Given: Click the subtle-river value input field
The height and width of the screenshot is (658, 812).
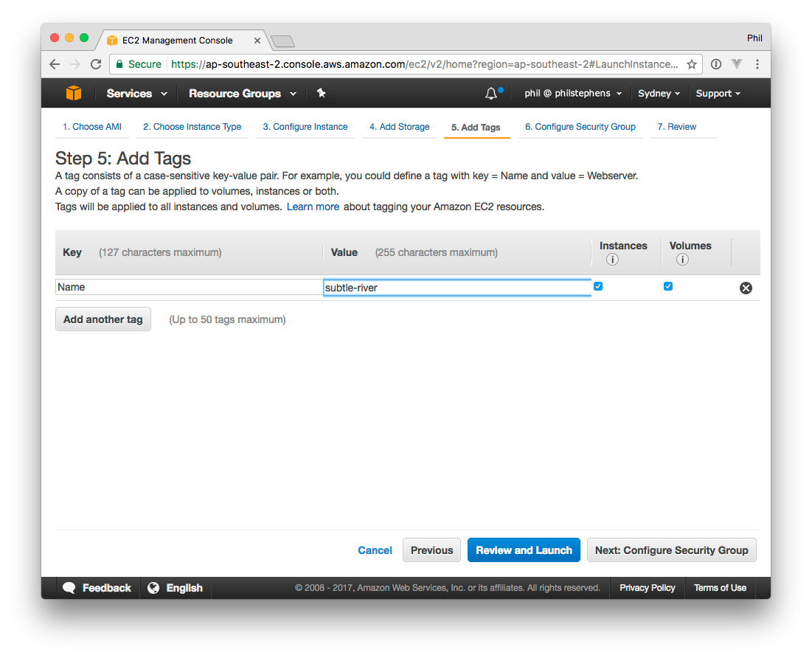Looking at the screenshot, I should click(457, 288).
